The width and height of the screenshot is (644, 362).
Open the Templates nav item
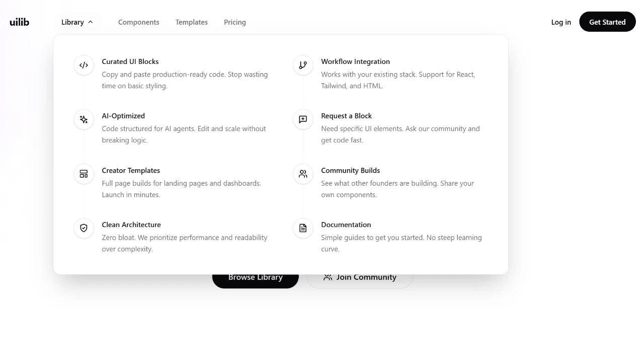click(192, 22)
